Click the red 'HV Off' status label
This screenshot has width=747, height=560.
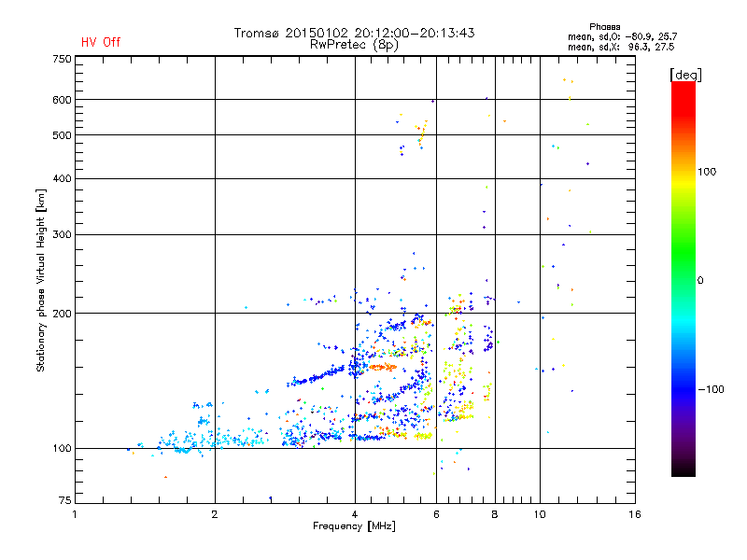pos(101,42)
